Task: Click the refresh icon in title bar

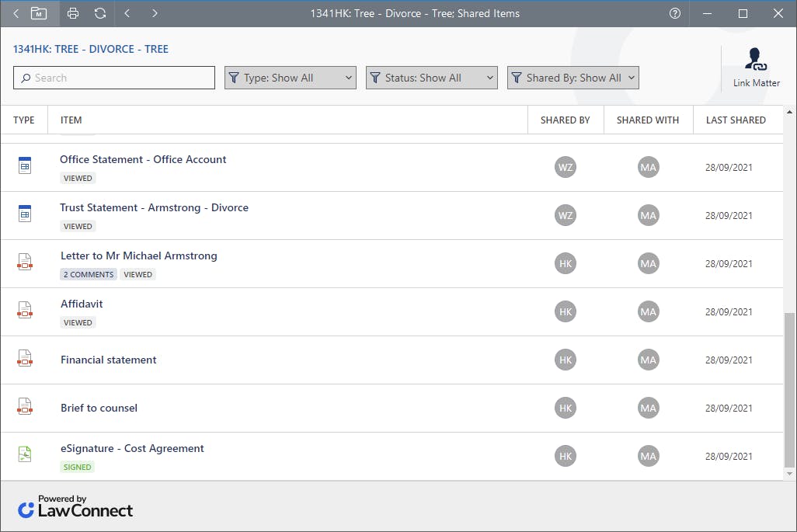Action: (100, 13)
